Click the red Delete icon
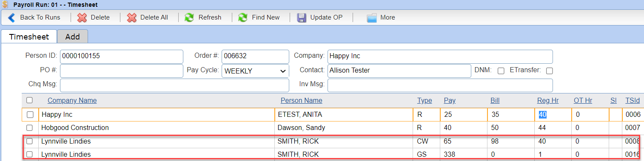This screenshot has height=161, width=644. [82, 17]
